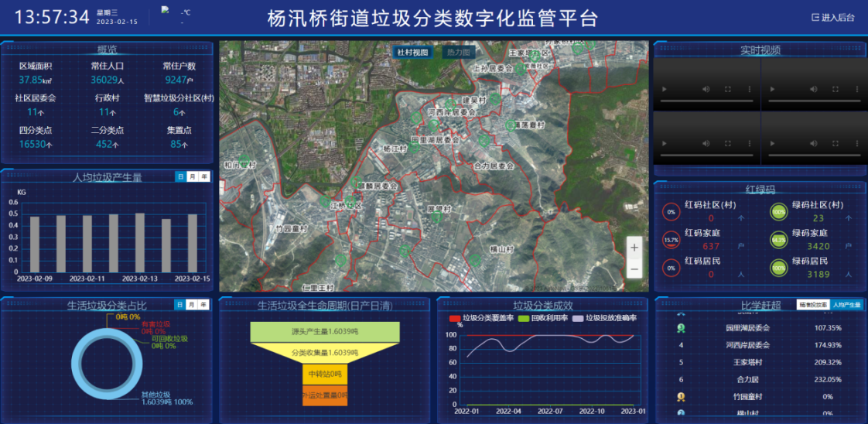Click the green marker beside 江桥社区
868x424 pixels.
coord(324,201)
